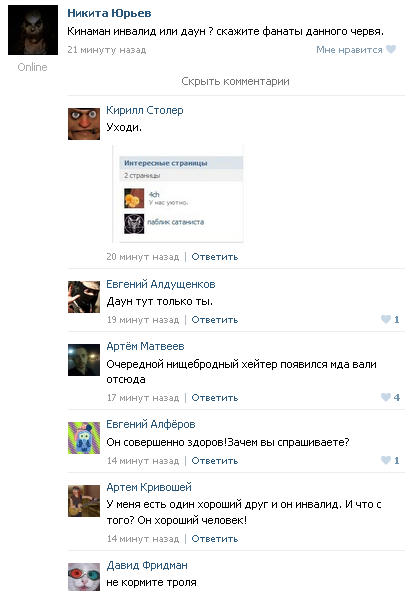Open Евгений Алдущенков's avatar

pyautogui.click(x=84, y=297)
